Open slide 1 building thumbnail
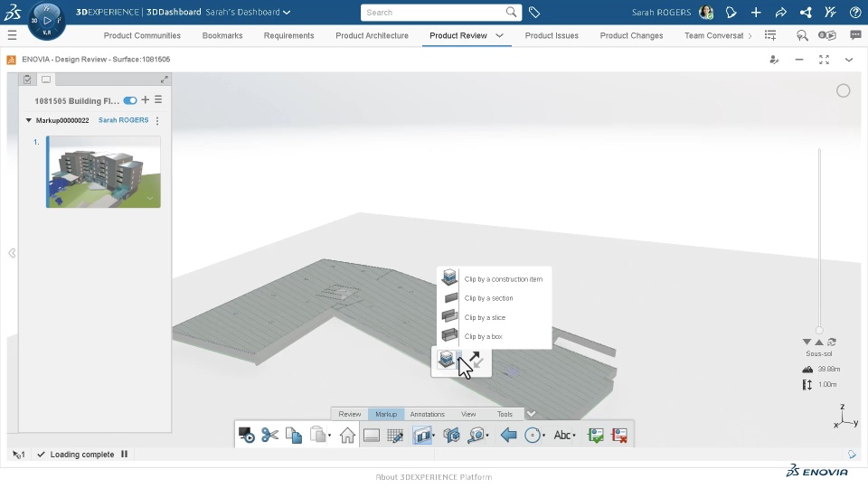Image resolution: width=868 pixels, height=488 pixels. click(x=103, y=172)
